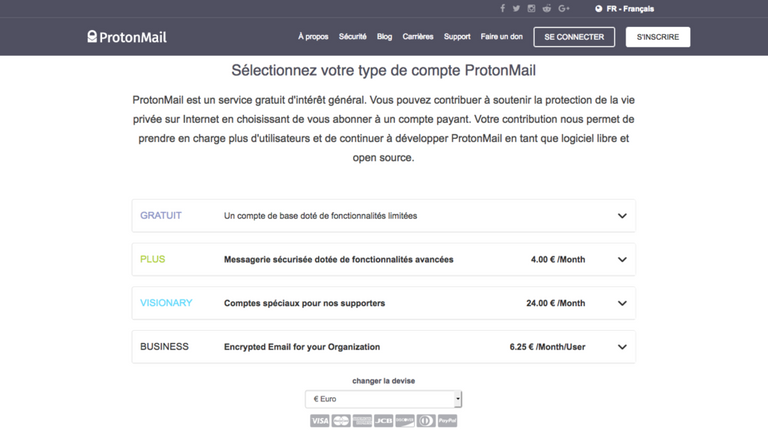768x436 pixels.
Task: Open the Reddit social icon
Action: 547,8
